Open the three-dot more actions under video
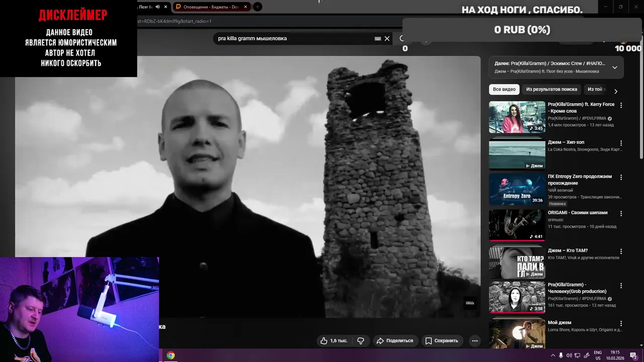The height and width of the screenshot is (362, 644). tap(474, 341)
